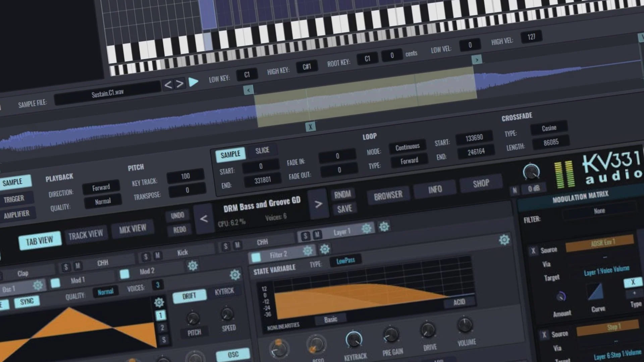Viewport: 644px width, 362px height.
Task: Open the Osc 1 gear settings
Action: click(x=38, y=285)
